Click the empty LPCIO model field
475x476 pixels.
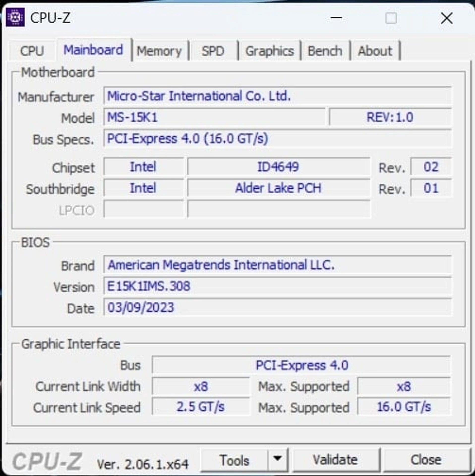(279, 209)
